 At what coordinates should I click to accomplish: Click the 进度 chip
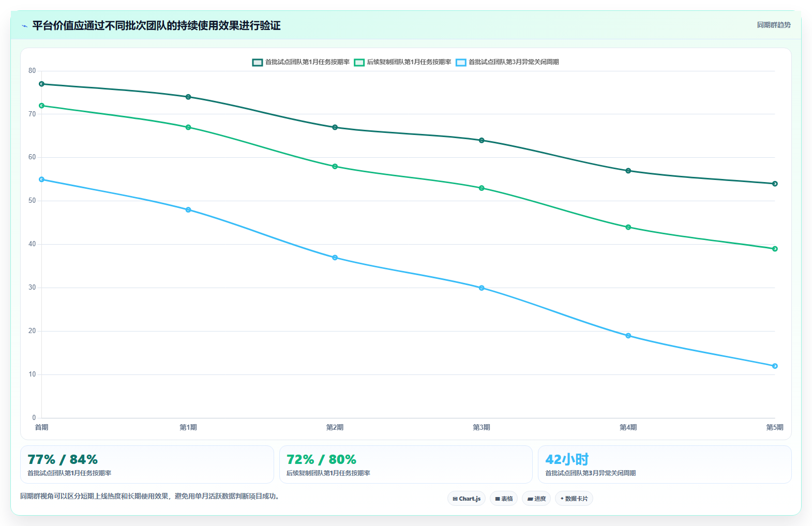(536, 499)
